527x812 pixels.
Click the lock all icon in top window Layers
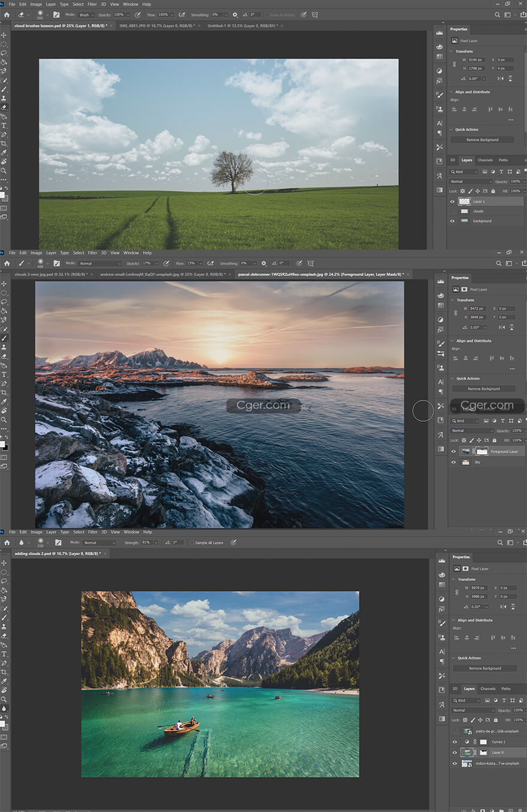point(493,191)
